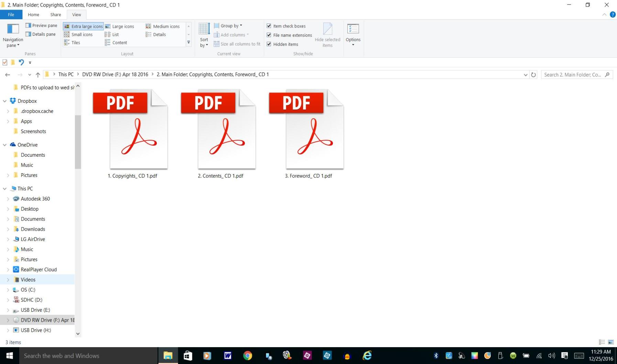The width and height of the screenshot is (617, 364).
Task: Select OS (C:) drive
Action: tap(28, 290)
